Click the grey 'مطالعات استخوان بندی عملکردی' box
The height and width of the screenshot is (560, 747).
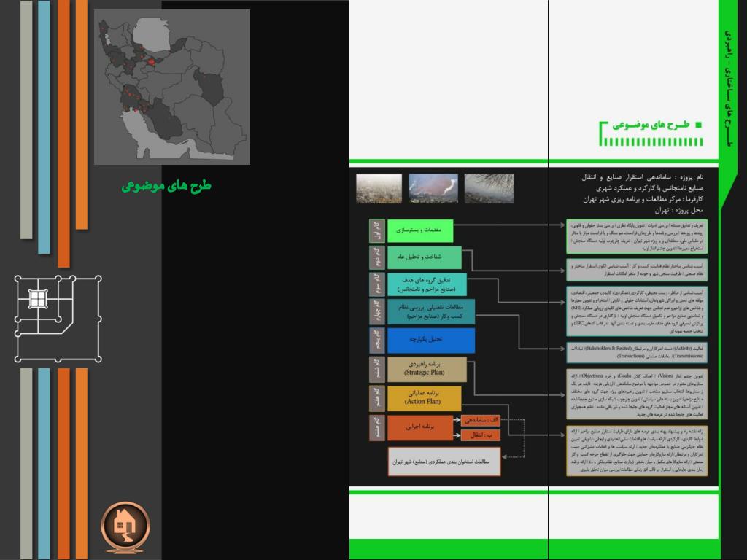pos(444,462)
